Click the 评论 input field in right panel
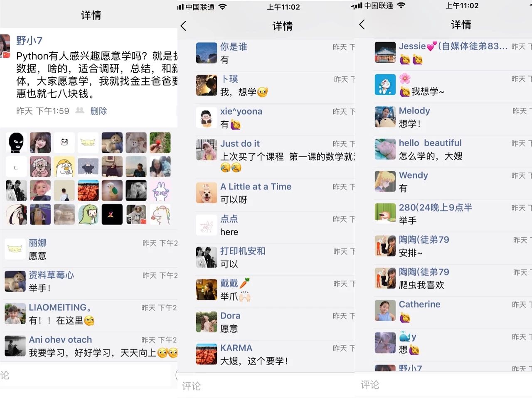Image resolution: width=532 pixels, height=398 pixels. click(x=443, y=385)
